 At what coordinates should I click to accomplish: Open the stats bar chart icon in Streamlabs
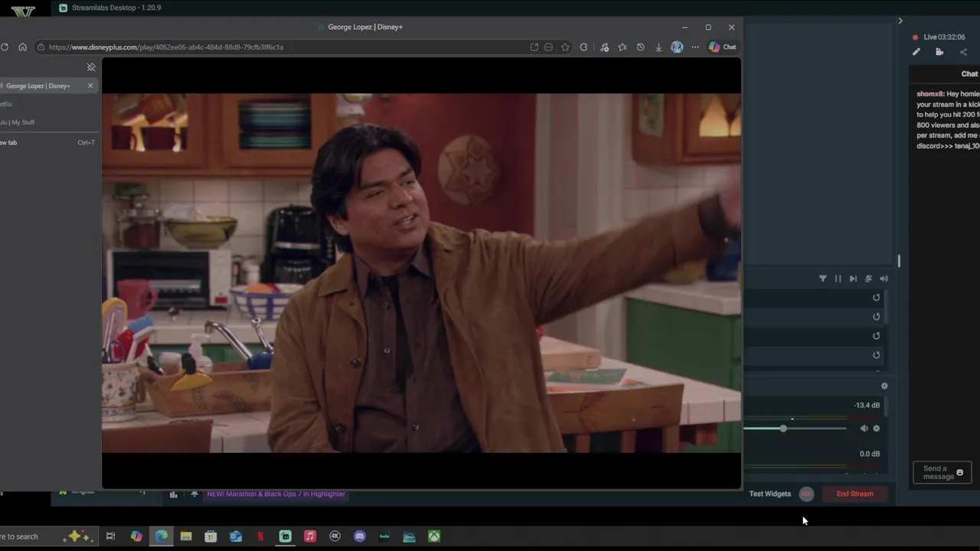tap(174, 494)
